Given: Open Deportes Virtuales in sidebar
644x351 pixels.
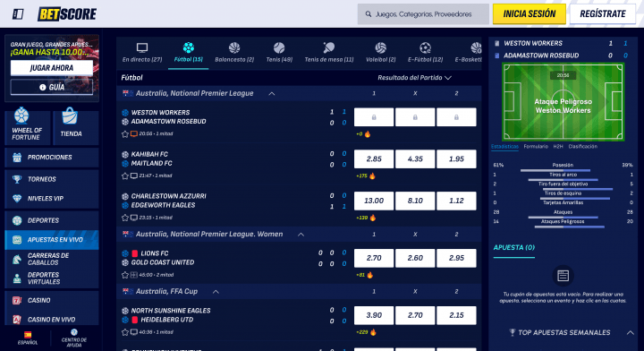Looking at the screenshot, I should 52,278.
